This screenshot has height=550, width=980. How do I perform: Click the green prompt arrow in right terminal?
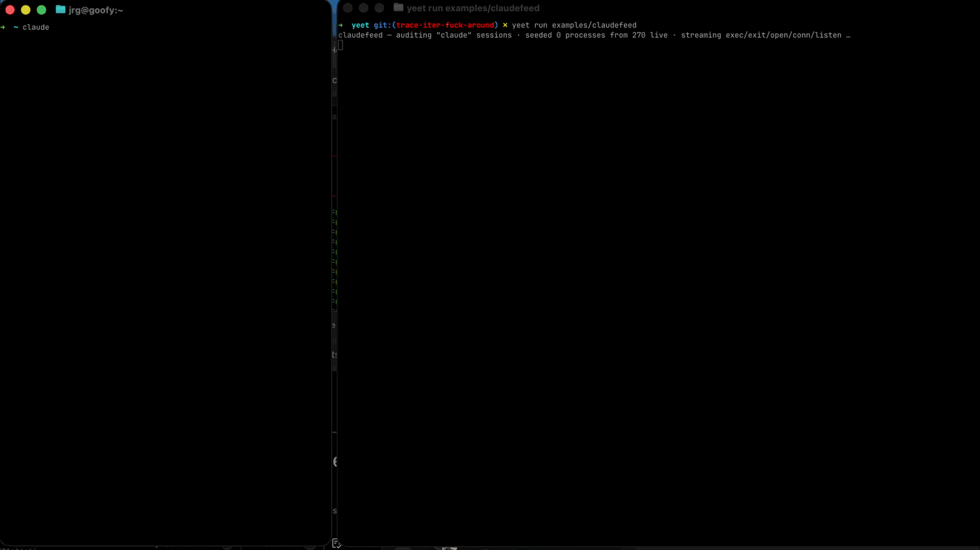[340, 25]
